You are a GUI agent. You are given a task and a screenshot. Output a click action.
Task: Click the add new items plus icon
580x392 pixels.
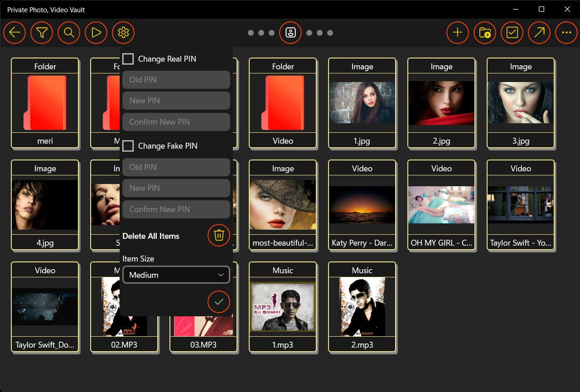457,33
